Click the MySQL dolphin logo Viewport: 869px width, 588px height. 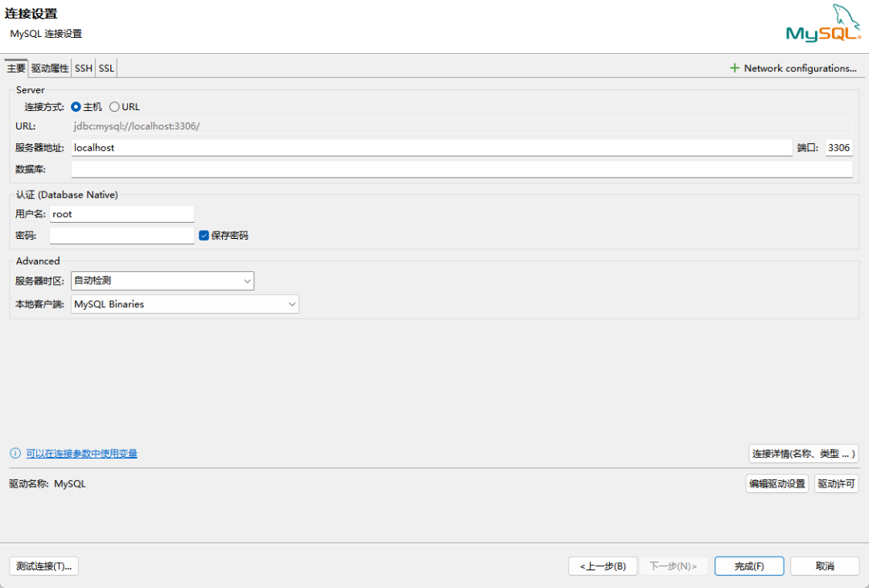coord(824,23)
